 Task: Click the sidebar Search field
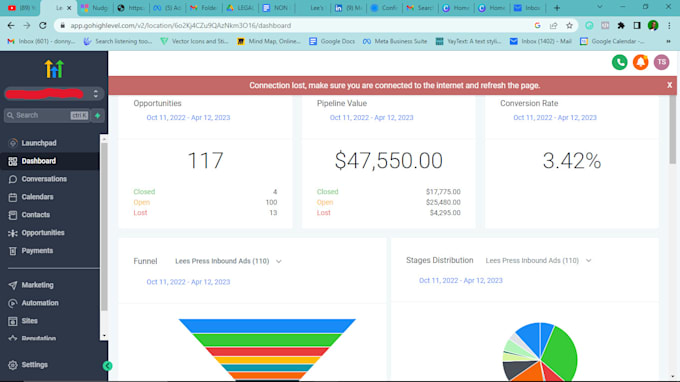pyautogui.click(x=47, y=115)
